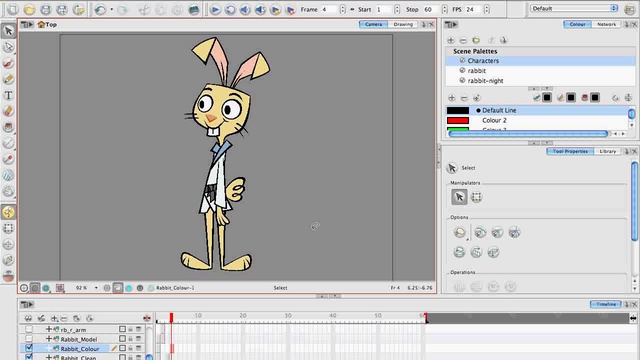Open the view menu icon of Camera panel
The width and height of the screenshot is (640, 360).
pyautogui.click(x=27, y=24)
